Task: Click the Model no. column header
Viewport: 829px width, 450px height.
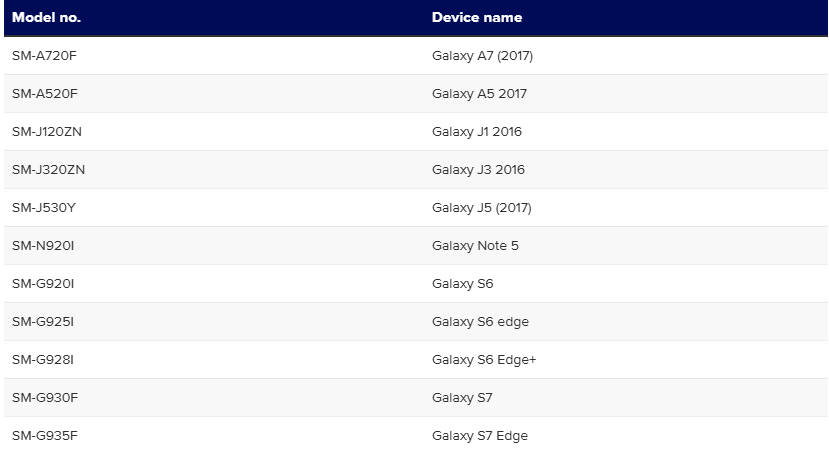Action: pos(47,17)
